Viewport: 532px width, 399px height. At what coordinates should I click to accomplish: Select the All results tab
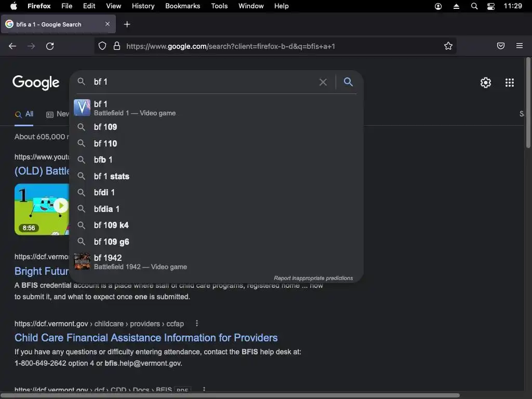point(24,114)
